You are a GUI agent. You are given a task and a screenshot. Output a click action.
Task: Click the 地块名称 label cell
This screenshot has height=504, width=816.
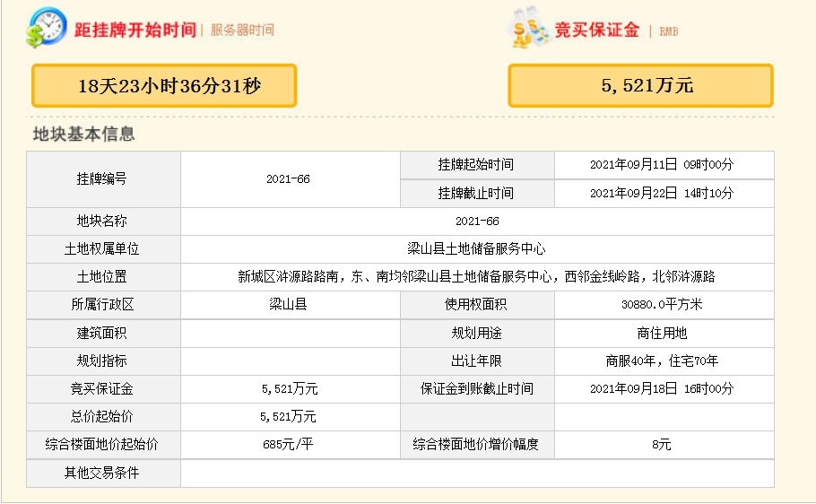103,222
